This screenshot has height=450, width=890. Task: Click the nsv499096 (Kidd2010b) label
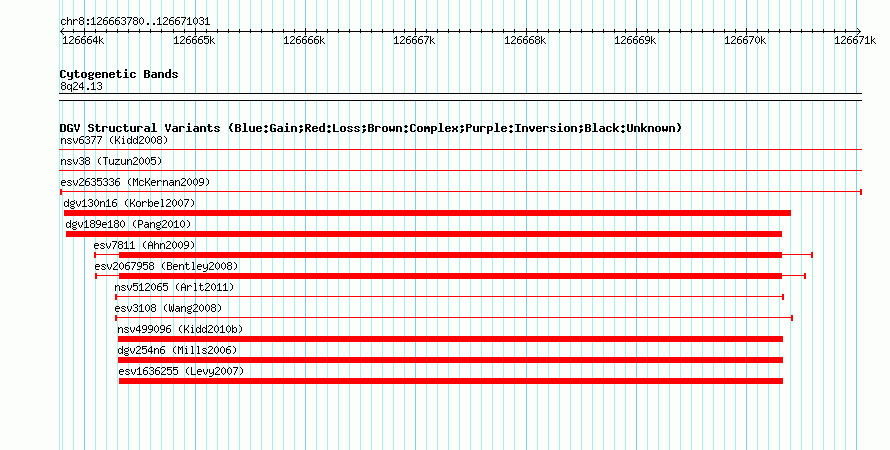(180, 329)
